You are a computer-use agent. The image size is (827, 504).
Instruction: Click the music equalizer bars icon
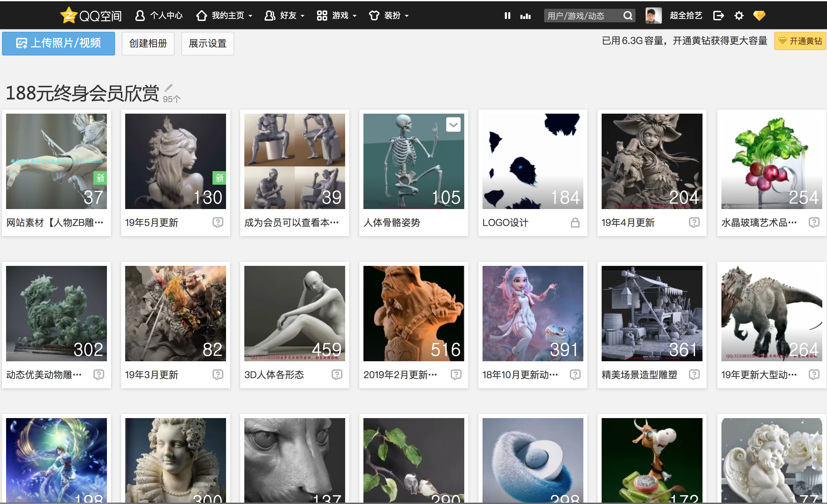click(526, 16)
